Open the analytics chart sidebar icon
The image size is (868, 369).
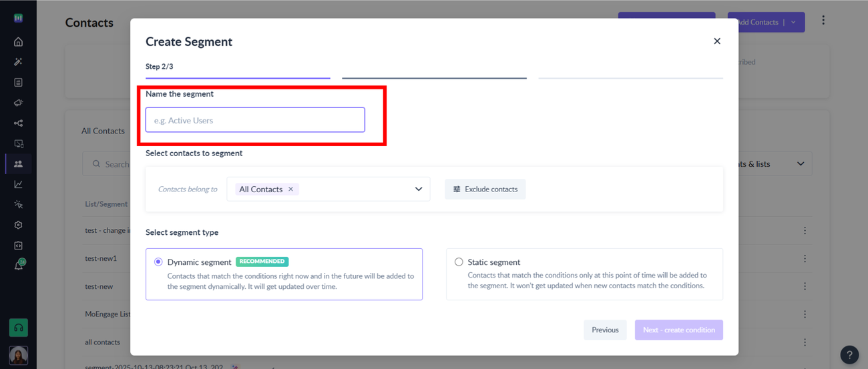coord(18,184)
